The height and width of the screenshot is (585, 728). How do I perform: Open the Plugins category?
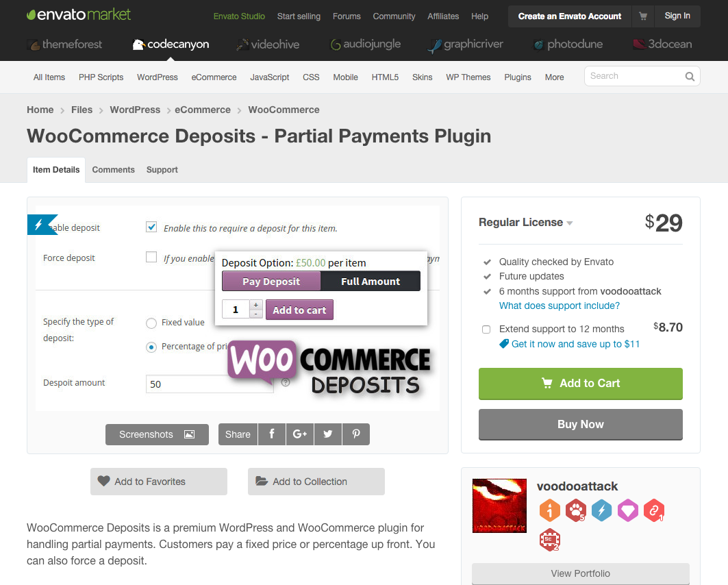tap(518, 77)
